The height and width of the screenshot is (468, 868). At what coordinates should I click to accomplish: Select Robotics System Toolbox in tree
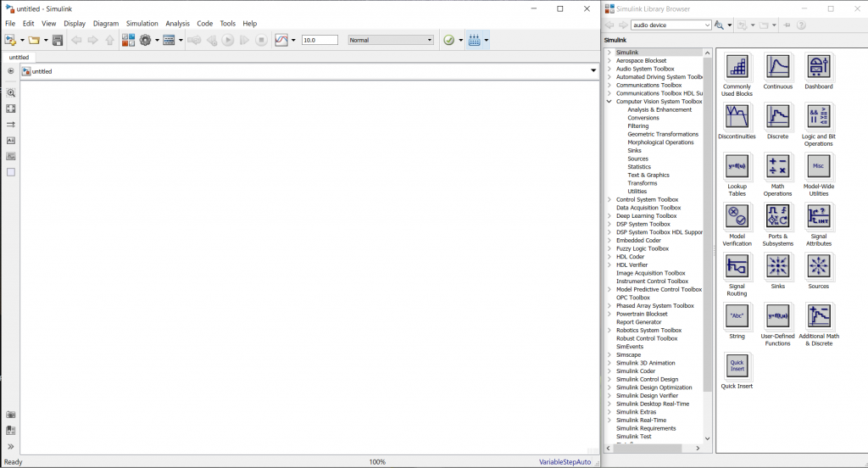[648, 330]
